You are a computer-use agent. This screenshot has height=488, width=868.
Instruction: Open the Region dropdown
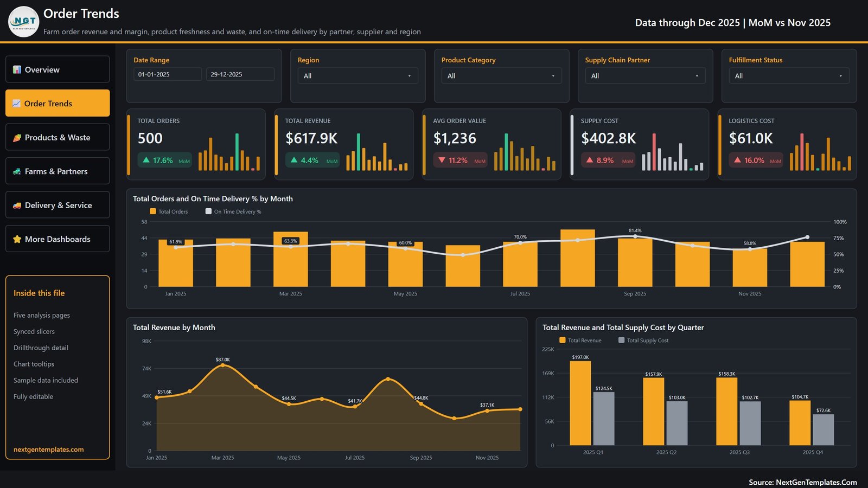tap(358, 76)
